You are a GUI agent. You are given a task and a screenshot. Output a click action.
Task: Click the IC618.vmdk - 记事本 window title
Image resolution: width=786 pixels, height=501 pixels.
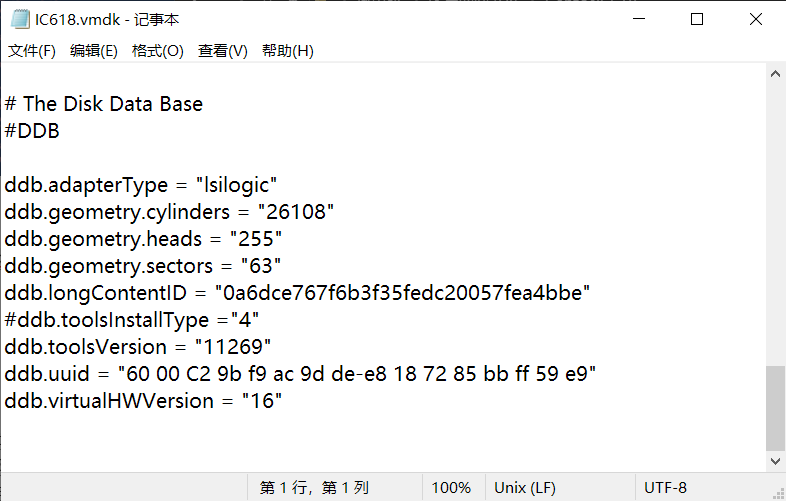107,20
